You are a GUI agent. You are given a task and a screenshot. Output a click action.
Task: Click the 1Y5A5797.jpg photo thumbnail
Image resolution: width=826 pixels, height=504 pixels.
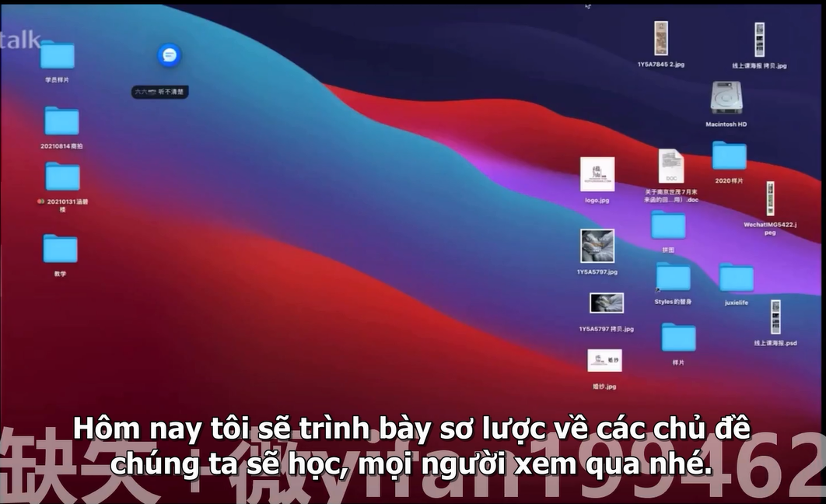[597, 246]
